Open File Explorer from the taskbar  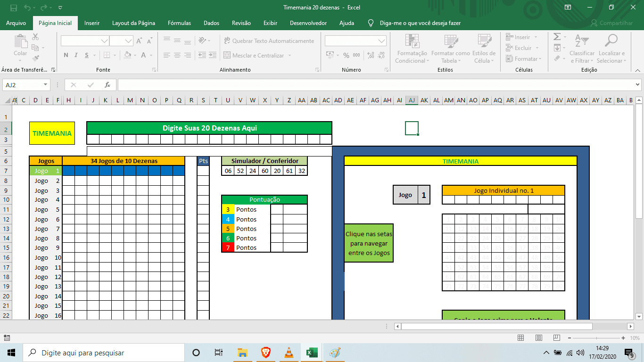pyautogui.click(x=242, y=353)
